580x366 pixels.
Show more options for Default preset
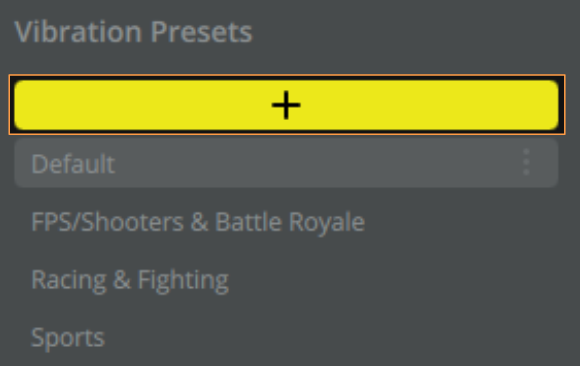click(526, 162)
